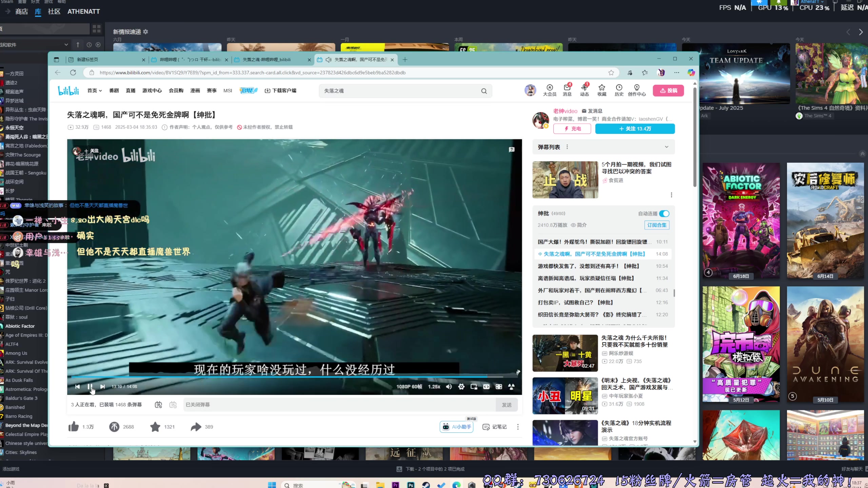Click the bilibili search magnifier icon
Viewport: 868px width, 488px height.
[x=484, y=91]
